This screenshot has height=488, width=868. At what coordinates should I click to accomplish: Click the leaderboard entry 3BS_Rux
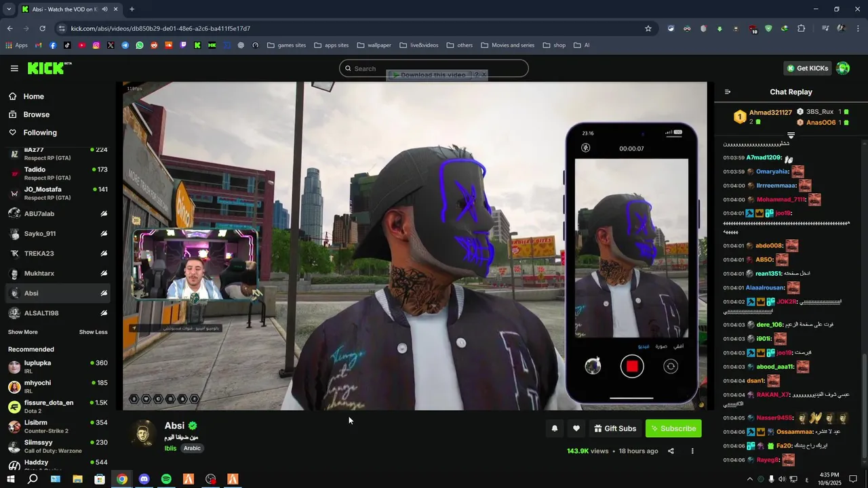(819, 112)
